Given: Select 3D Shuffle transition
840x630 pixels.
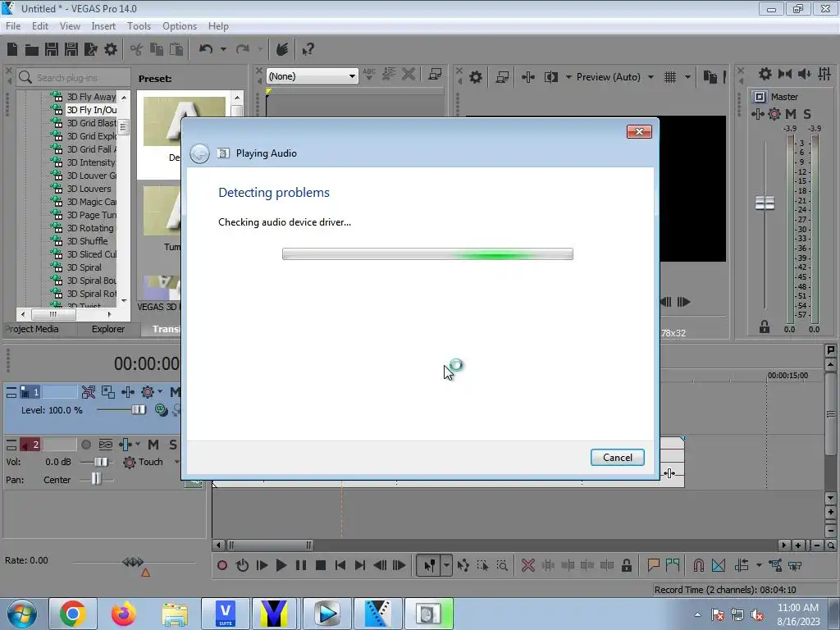Looking at the screenshot, I should click(87, 241).
